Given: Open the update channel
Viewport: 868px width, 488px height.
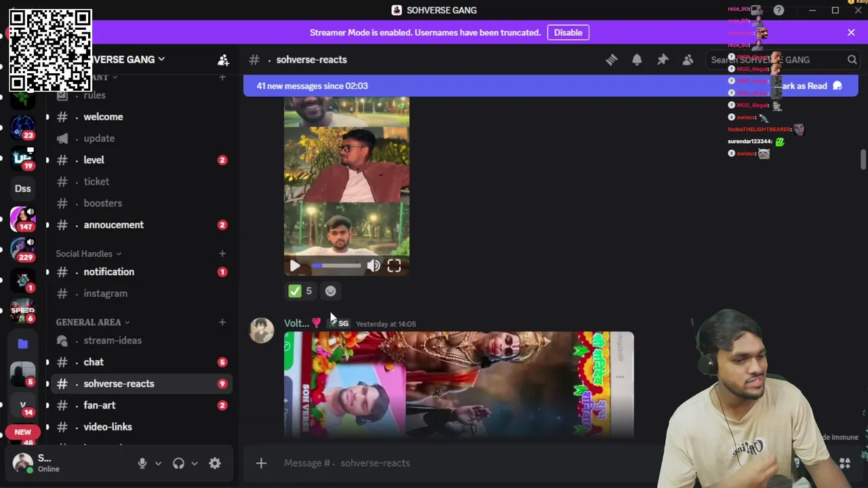Looking at the screenshot, I should click(x=140, y=138).
